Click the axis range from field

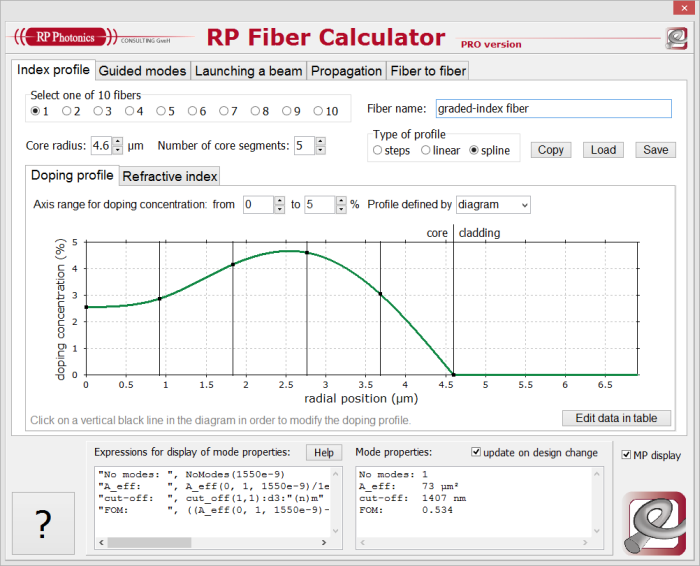[x=258, y=205]
